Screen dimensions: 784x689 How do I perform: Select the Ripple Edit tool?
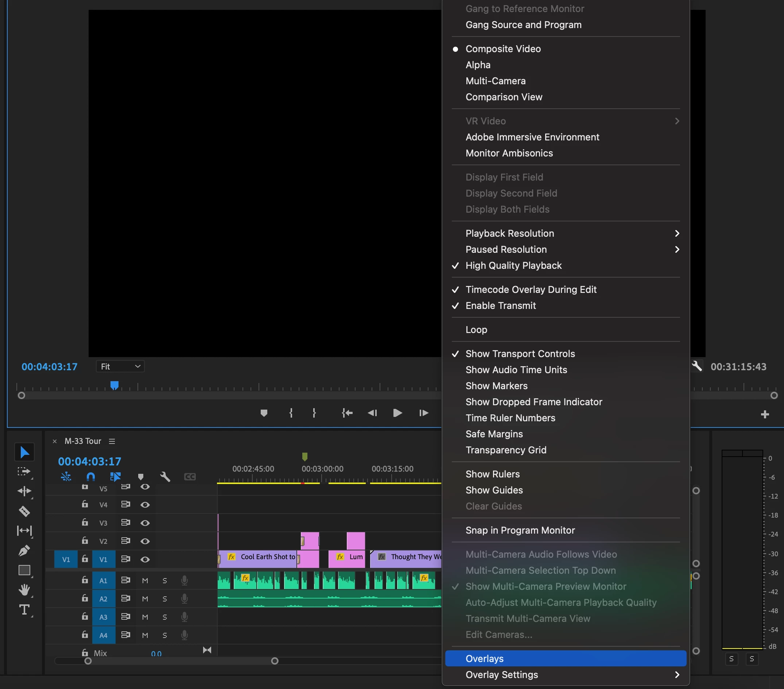coord(24,491)
